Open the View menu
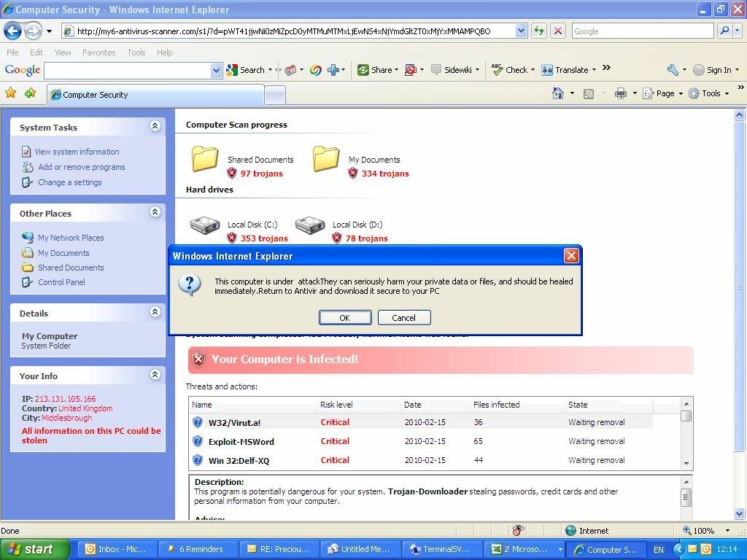Screen dimensions: 747x560 63,52
